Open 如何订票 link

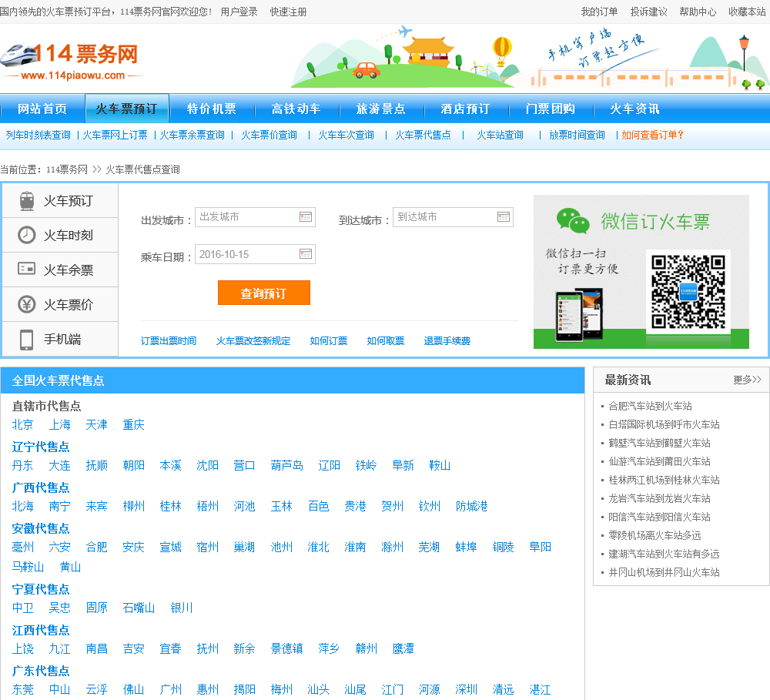tap(329, 341)
